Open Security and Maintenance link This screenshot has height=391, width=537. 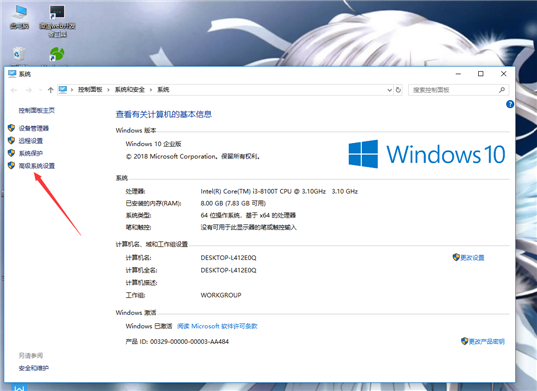point(34,368)
